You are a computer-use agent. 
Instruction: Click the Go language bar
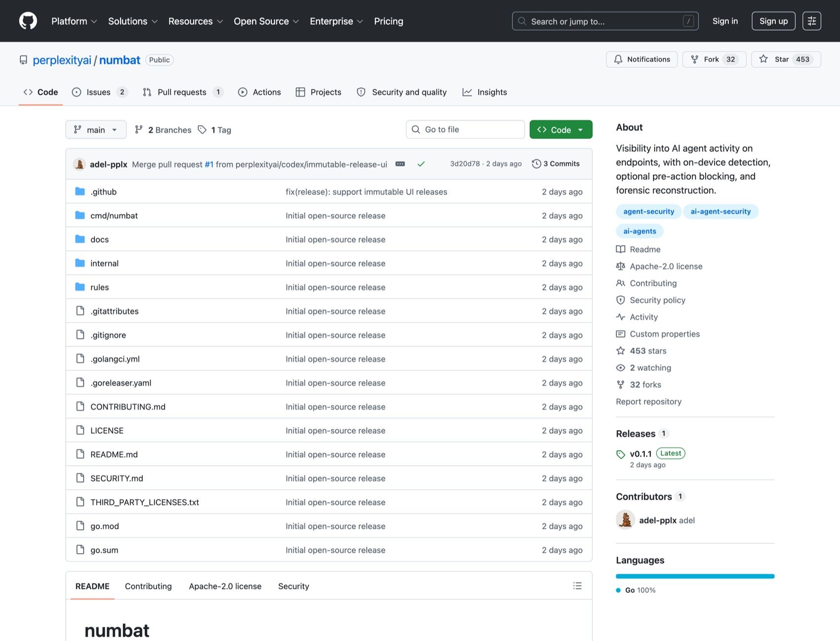coord(695,576)
